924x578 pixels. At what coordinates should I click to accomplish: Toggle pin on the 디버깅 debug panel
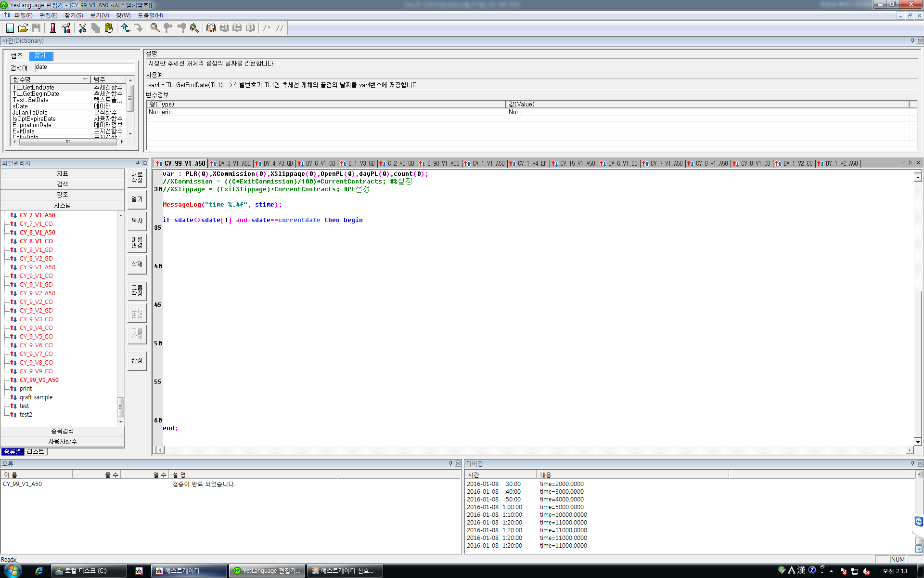tap(912, 463)
